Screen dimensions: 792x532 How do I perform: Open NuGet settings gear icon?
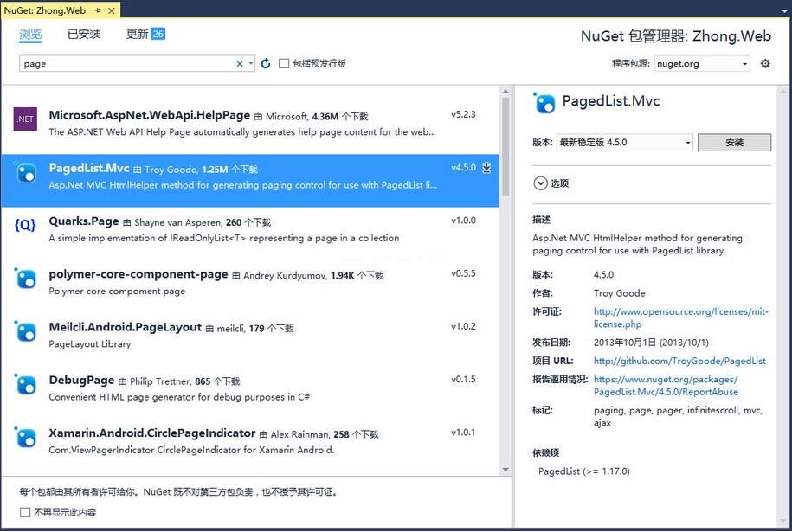[765, 63]
